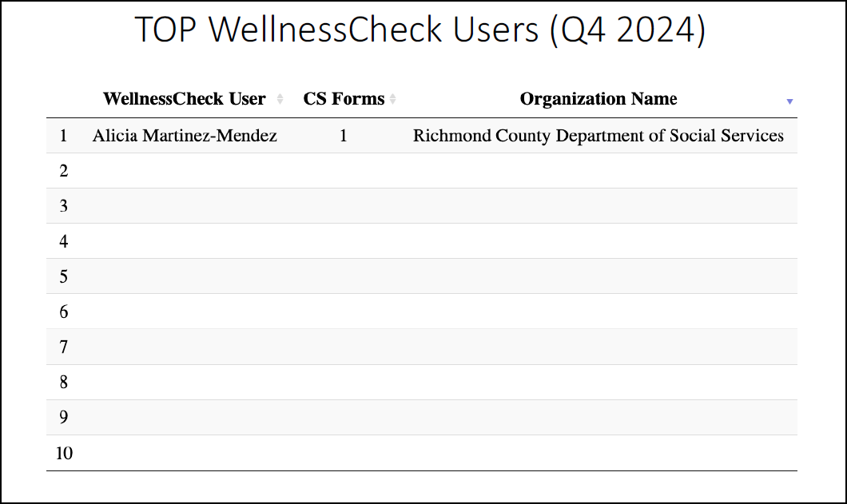Select the CS Forms value for Alicia
Screen dimensions: 847x504
point(343,135)
